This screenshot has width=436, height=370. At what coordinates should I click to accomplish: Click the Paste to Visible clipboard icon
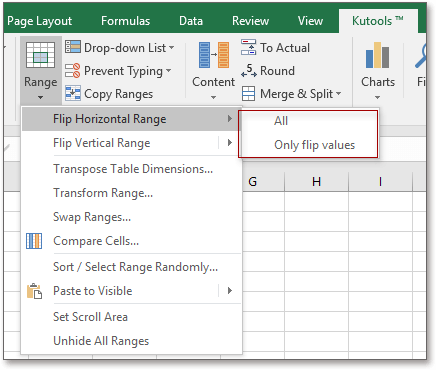[x=34, y=291]
